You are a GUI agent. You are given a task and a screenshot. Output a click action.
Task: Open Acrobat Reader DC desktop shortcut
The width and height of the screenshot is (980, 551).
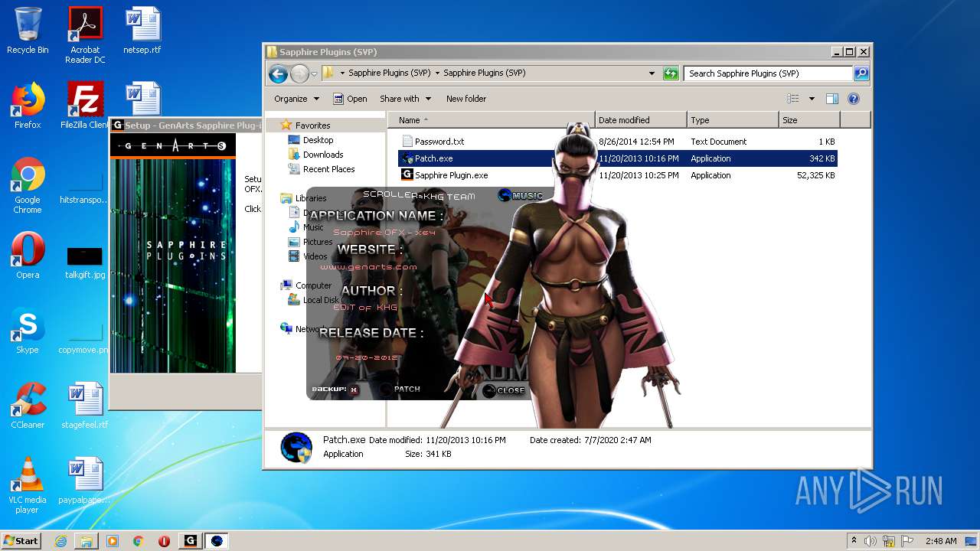tap(85, 35)
